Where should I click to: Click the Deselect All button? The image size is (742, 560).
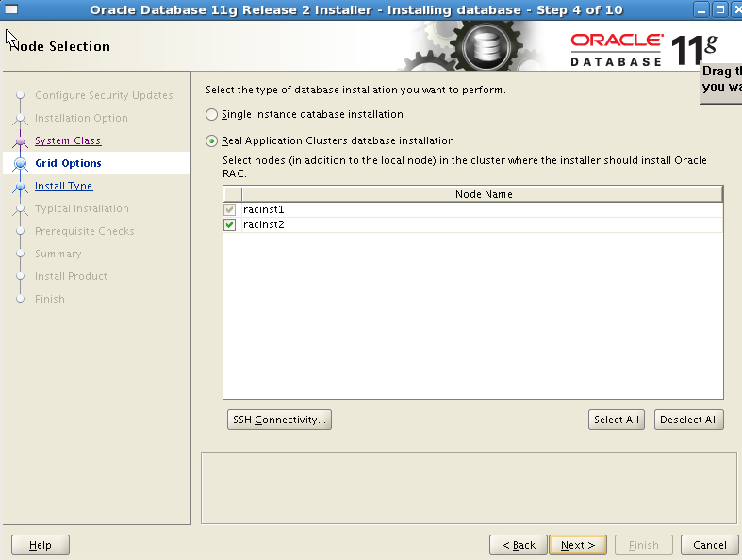pos(688,420)
